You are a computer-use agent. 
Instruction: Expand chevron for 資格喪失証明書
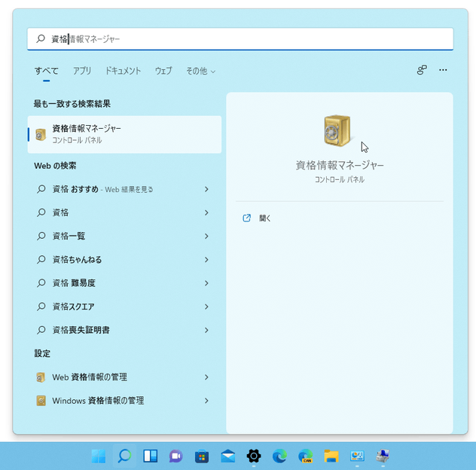[206, 330]
